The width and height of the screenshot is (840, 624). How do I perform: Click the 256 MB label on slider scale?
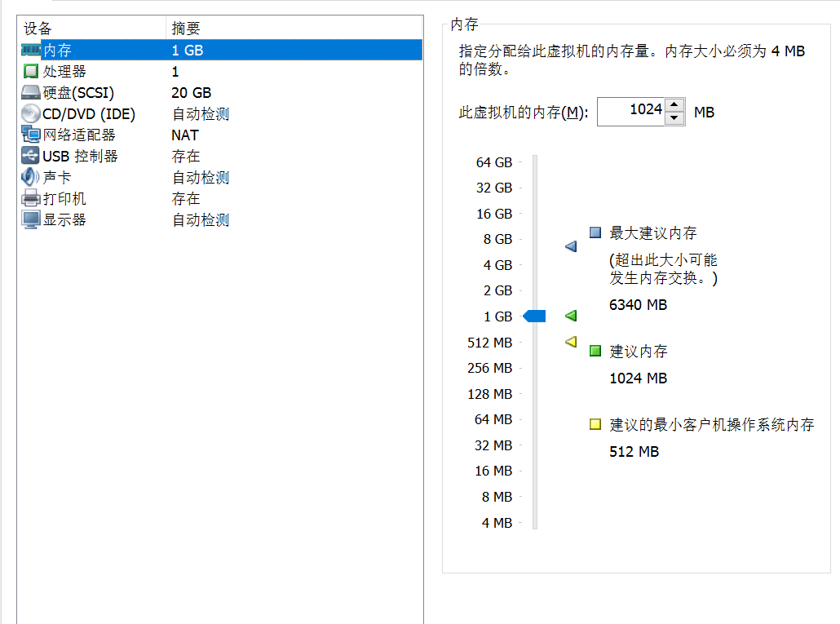click(489, 368)
